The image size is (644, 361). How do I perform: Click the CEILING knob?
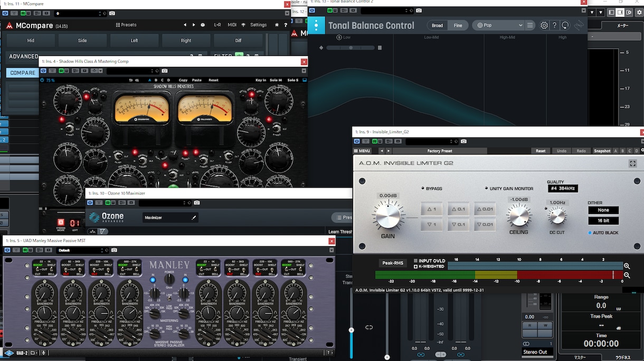tap(518, 216)
